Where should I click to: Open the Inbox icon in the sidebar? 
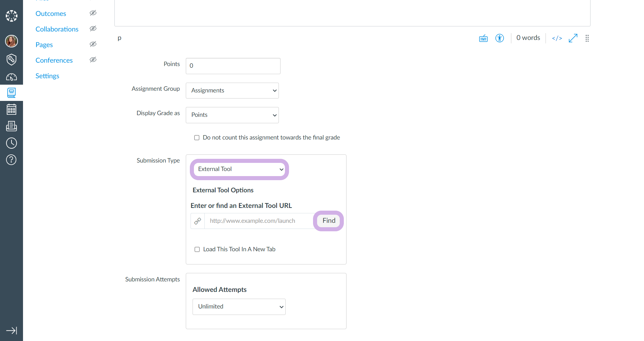(x=12, y=126)
